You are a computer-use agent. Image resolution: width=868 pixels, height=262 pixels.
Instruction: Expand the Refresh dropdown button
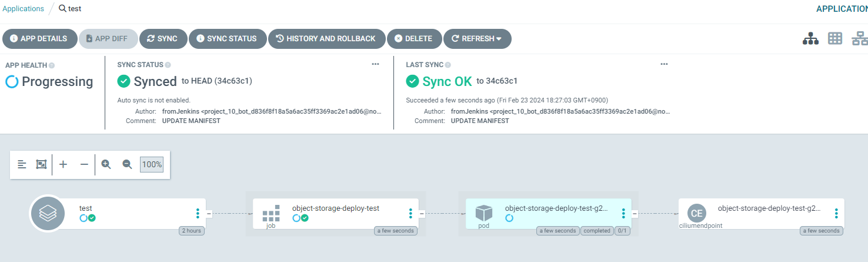(x=477, y=39)
